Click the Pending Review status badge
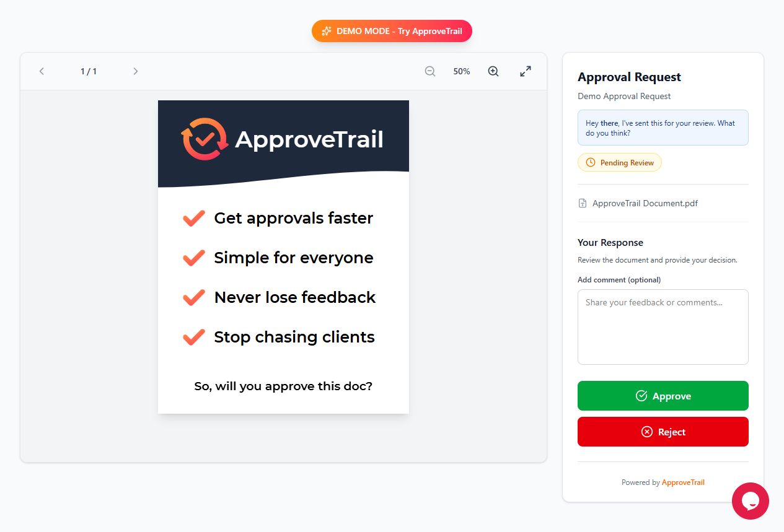 tap(620, 162)
